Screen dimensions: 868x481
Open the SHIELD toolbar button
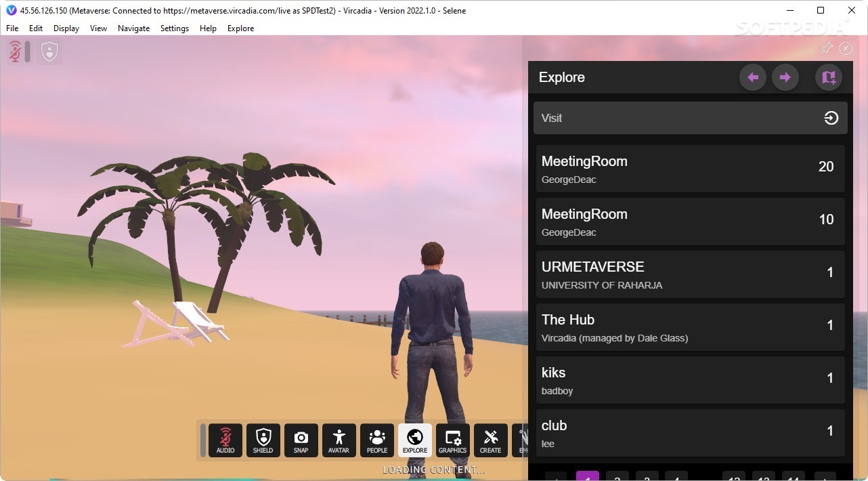tap(263, 440)
